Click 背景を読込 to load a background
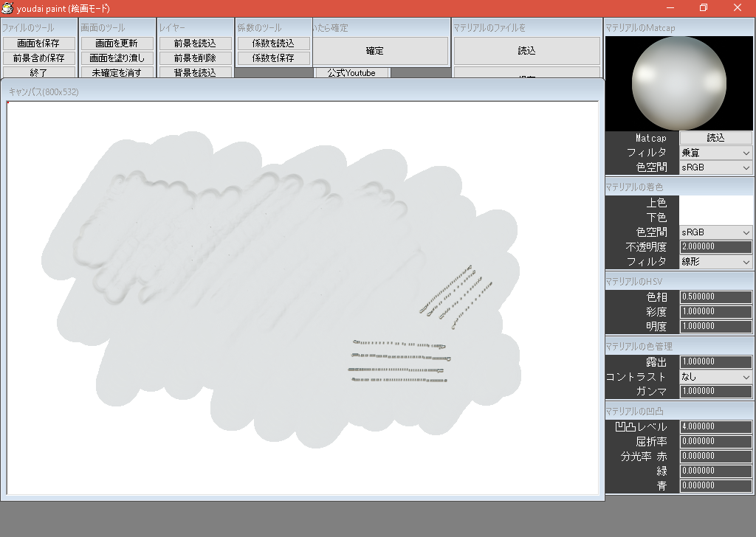This screenshot has width=756, height=537. point(194,72)
